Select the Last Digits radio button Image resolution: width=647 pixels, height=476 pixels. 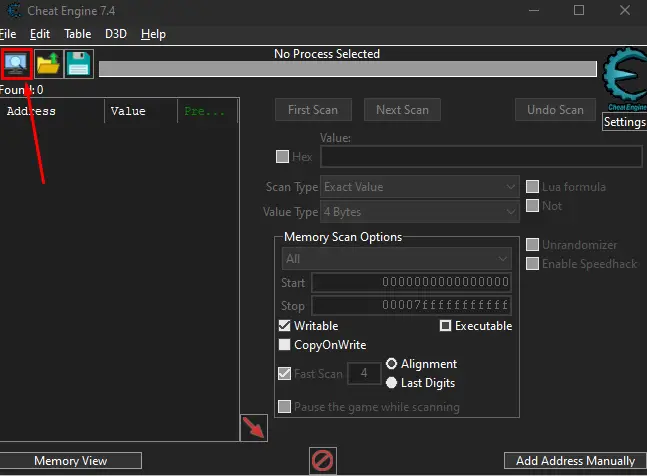391,383
